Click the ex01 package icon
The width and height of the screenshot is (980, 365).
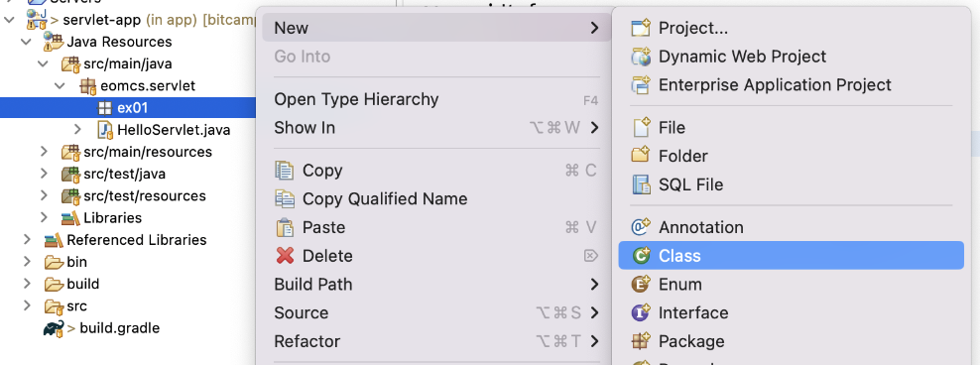pos(104,107)
